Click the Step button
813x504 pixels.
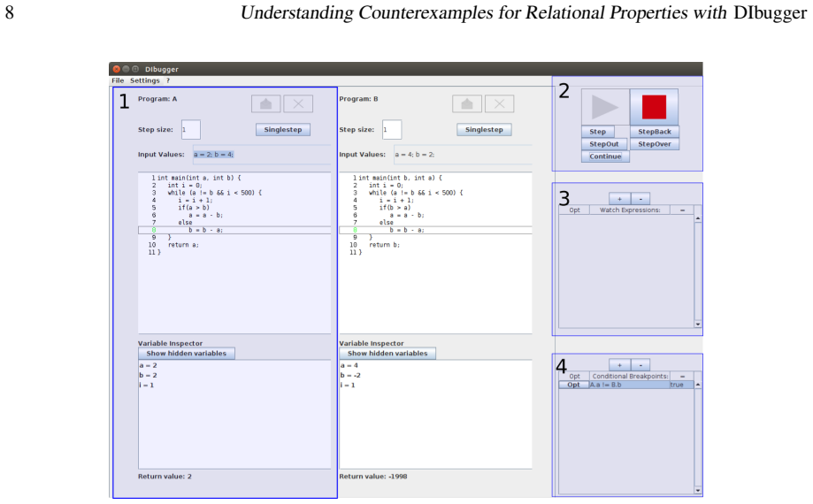point(598,132)
